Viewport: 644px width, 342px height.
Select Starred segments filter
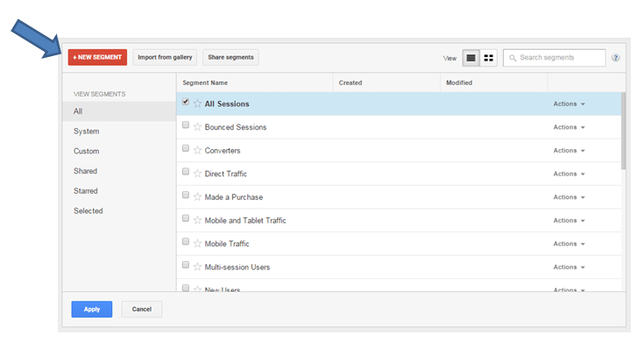pyautogui.click(x=86, y=191)
